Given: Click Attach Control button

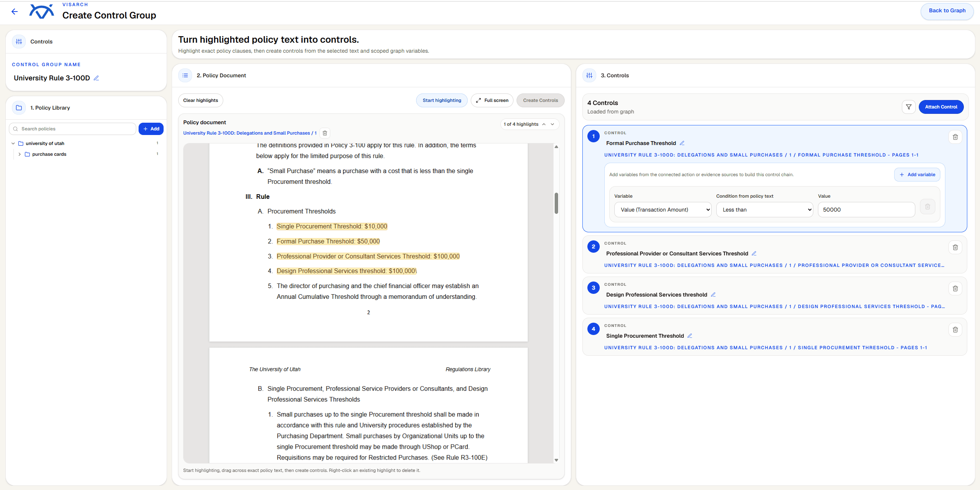Looking at the screenshot, I should click(x=941, y=107).
